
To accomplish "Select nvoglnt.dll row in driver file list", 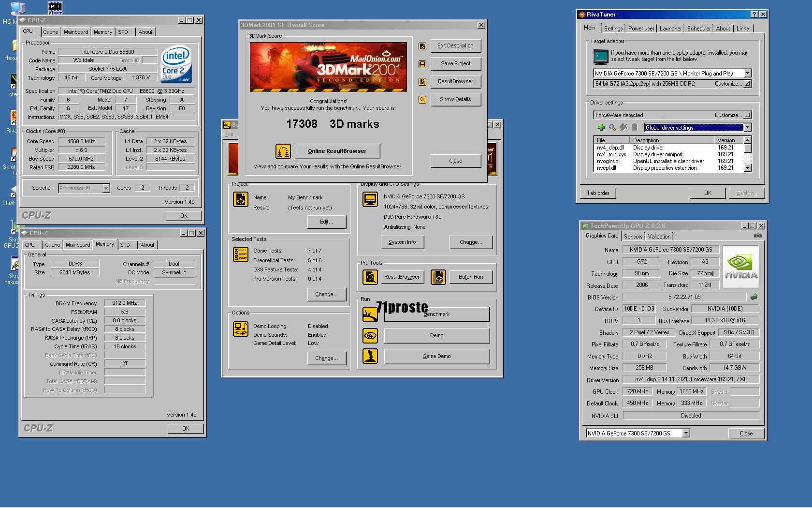I will [x=668, y=161].
